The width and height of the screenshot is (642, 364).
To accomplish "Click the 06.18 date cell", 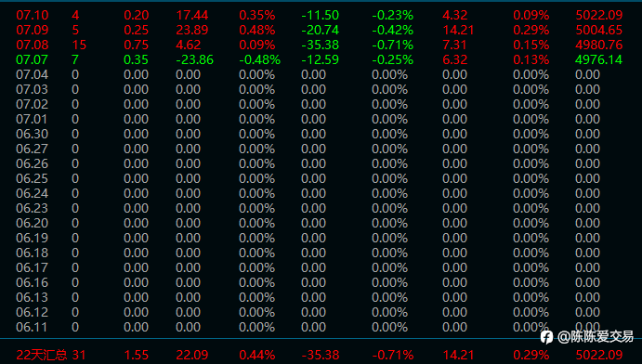I will (x=33, y=253).
